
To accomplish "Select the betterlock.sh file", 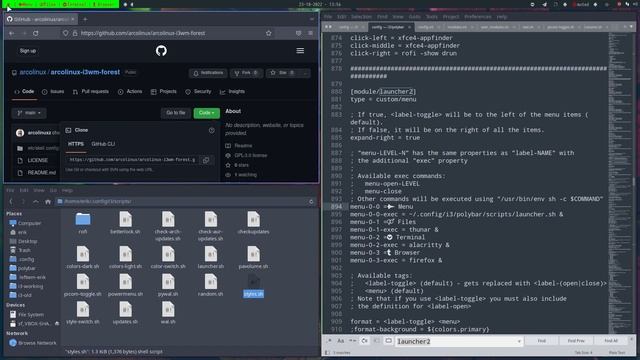I will (125, 223).
